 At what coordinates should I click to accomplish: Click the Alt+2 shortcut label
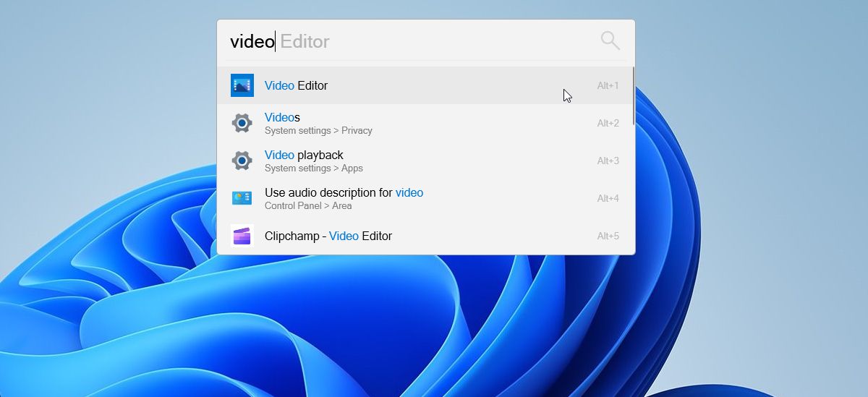(608, 123)
